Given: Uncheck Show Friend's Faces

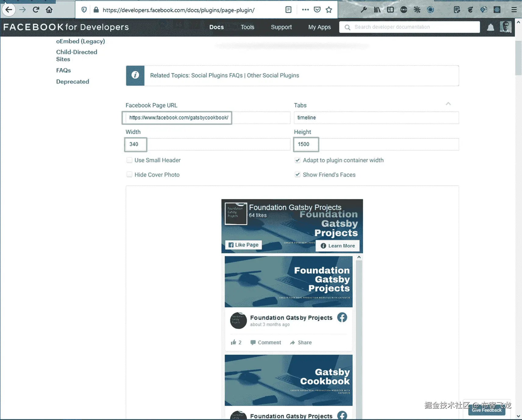Looking at the screenshot, I should point(298,175).
